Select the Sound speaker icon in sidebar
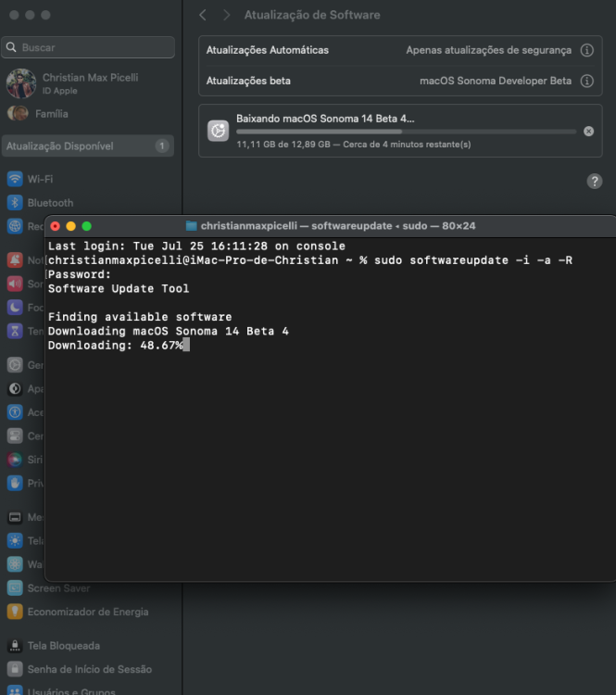Screen dimensions: 616x695 click(15, 284)
